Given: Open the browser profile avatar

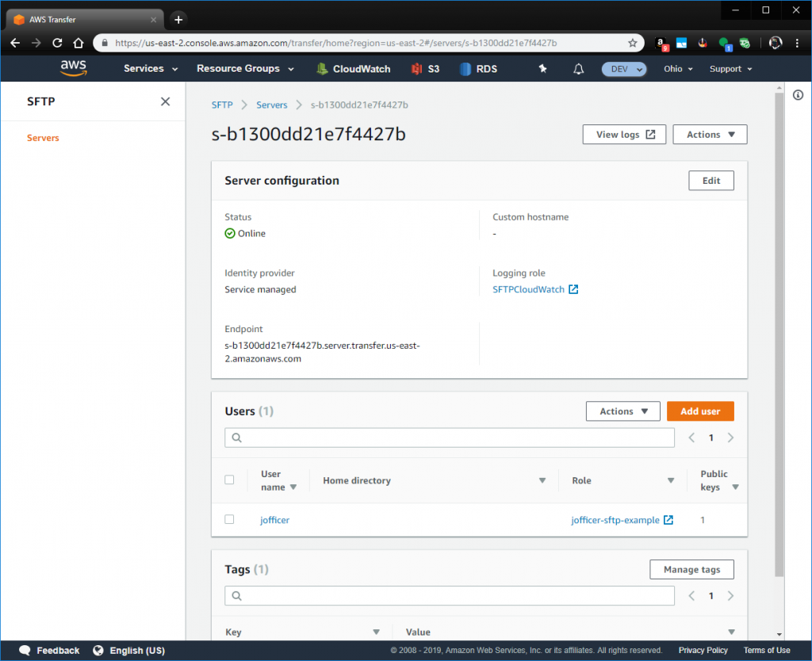Looking at the screenshot, I should 776,43.
